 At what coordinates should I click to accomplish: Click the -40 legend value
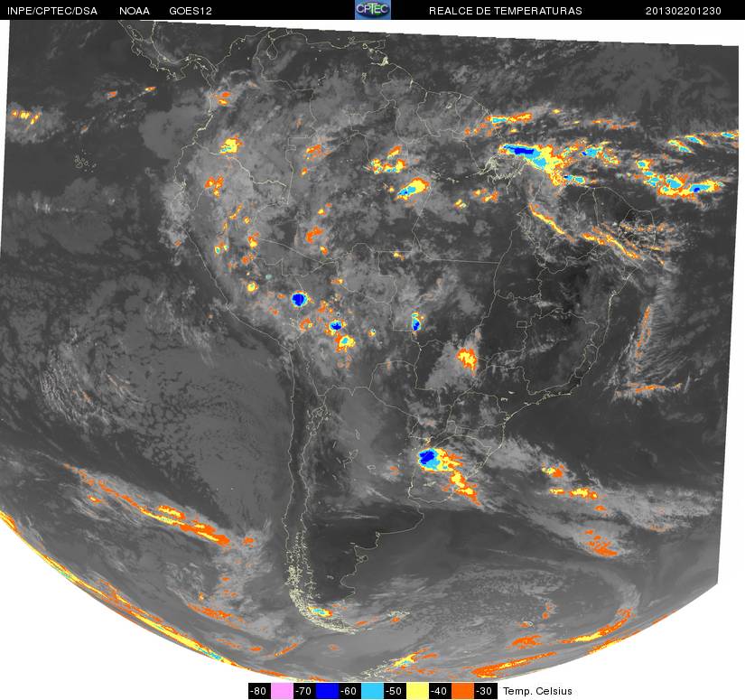coord(441,690)
